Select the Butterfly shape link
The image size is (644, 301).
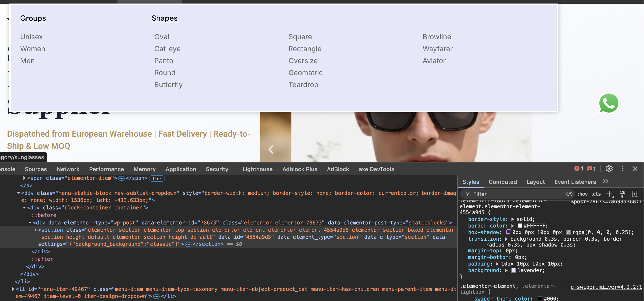[x=168, y=85]
